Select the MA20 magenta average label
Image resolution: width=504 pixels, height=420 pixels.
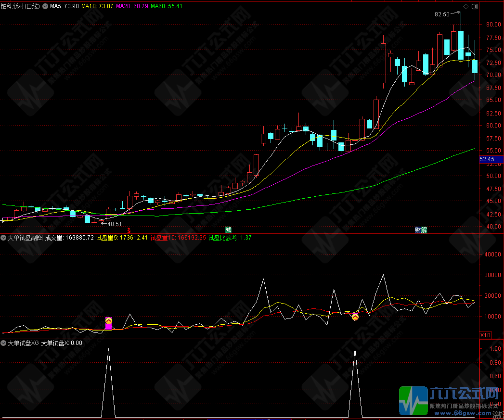click(x=132, y=6)
